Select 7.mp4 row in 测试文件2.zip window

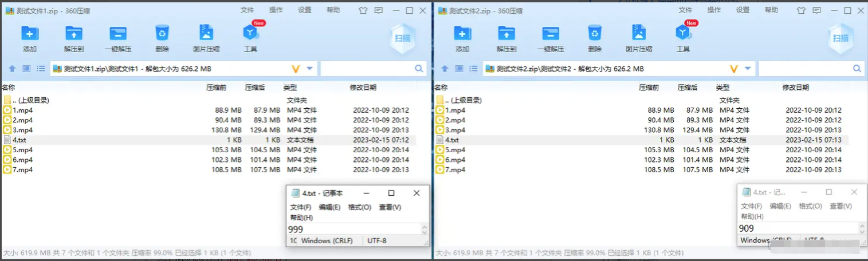(x=642, y=169)
